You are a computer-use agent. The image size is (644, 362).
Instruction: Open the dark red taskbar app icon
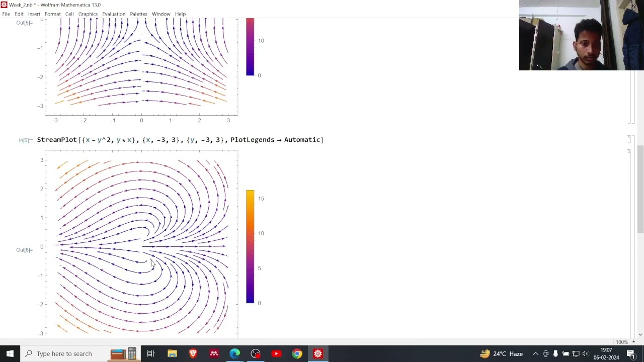214,353
